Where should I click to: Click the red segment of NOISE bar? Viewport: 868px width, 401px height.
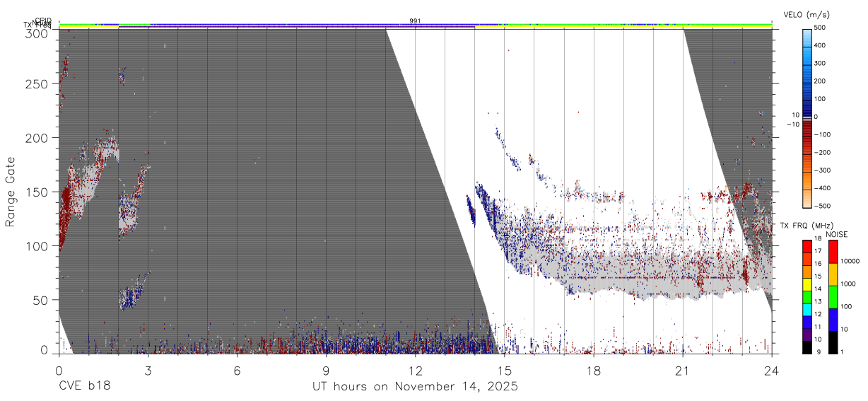coord(833,252)
